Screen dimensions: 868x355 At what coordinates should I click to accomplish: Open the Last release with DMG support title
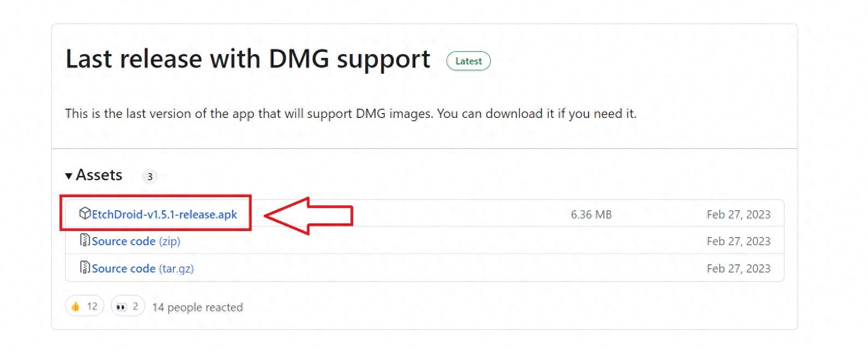click(x=248, y=59)
